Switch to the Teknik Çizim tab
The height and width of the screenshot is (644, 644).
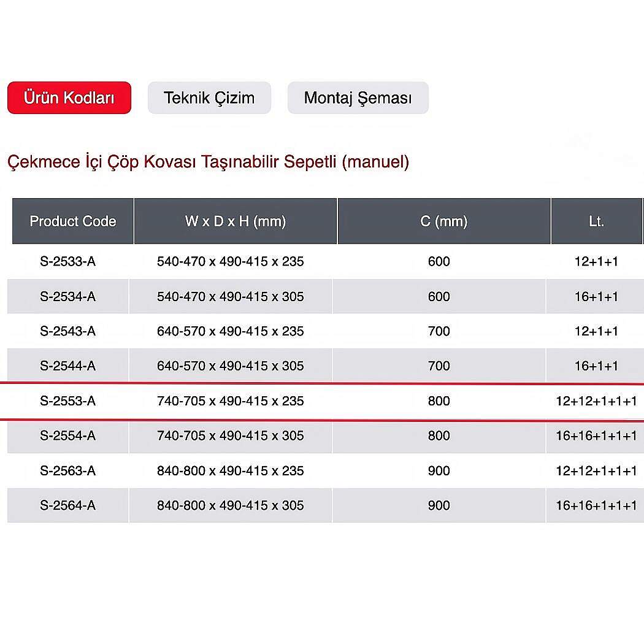[209, 98]
